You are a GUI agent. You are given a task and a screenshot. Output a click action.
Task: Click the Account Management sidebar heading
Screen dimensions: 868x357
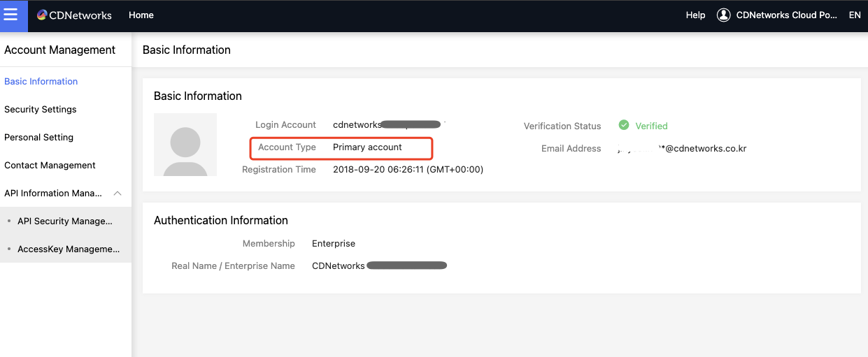click(60, 50)
